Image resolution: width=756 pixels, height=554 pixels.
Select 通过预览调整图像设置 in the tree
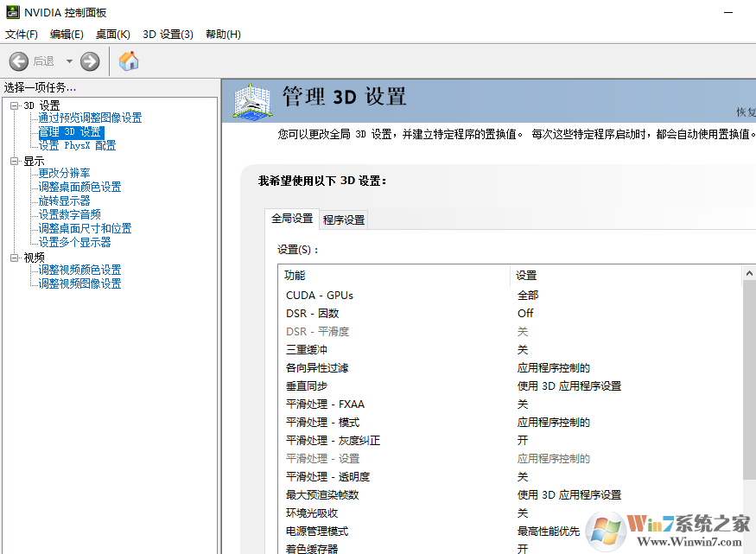click(x=90, y=118)
